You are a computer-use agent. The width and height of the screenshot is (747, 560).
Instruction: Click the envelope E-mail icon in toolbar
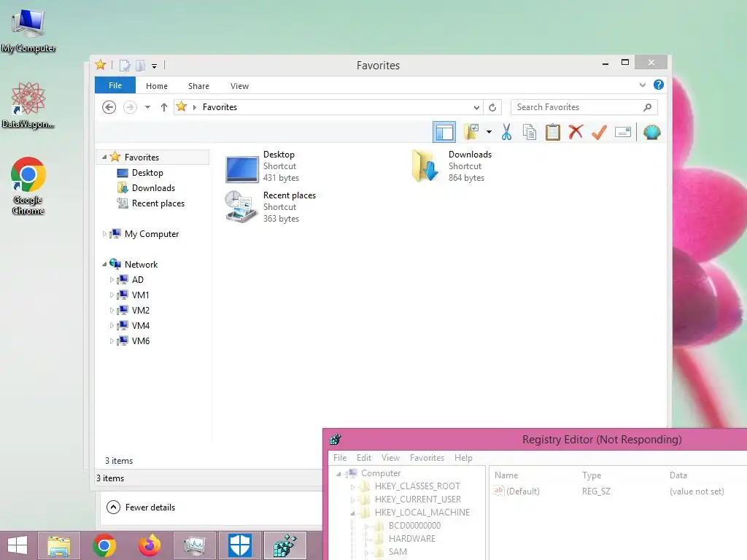(623, 132)
